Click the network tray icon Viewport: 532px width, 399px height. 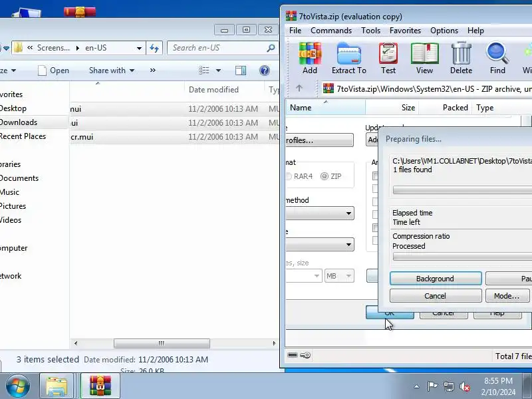pos(448,386)
